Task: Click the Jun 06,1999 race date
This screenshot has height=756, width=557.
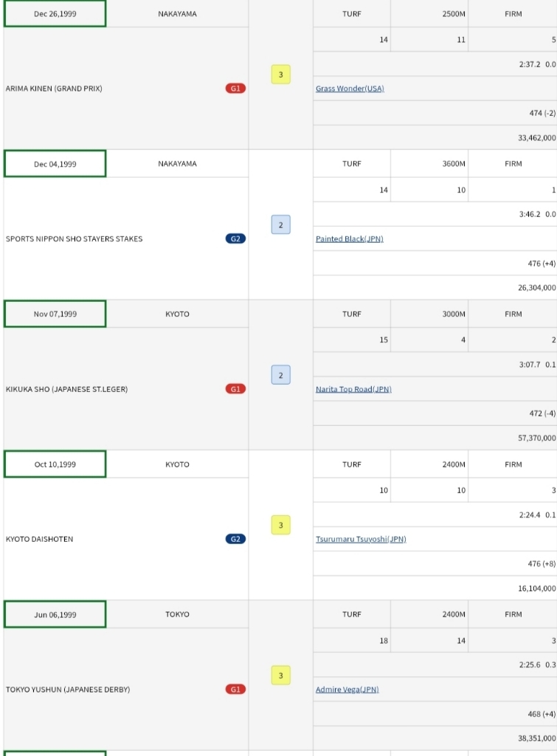Action: 55,614
